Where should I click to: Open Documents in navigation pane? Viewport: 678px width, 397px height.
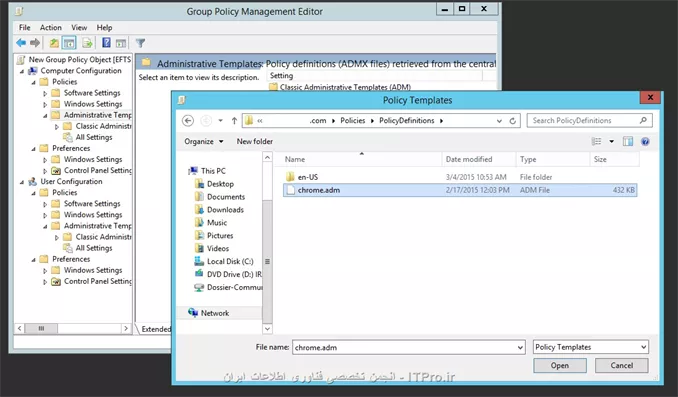pos(226,197)
